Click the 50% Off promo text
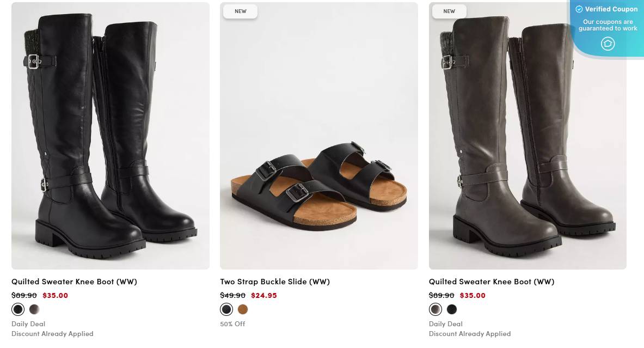This screenshot has width=644, height=348. pos(232,324)
